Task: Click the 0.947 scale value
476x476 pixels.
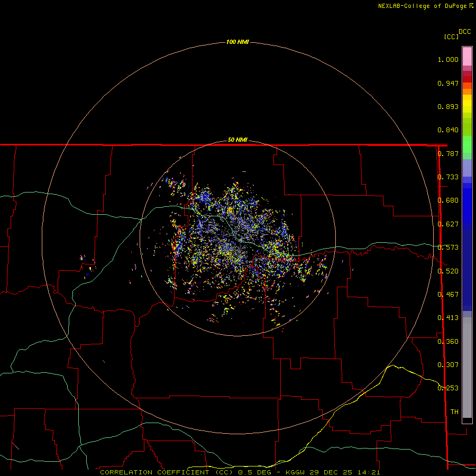Action: click(448, 83)
